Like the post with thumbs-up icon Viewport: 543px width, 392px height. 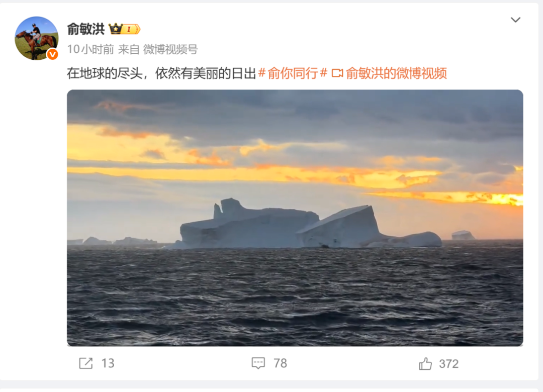(425, 363)
